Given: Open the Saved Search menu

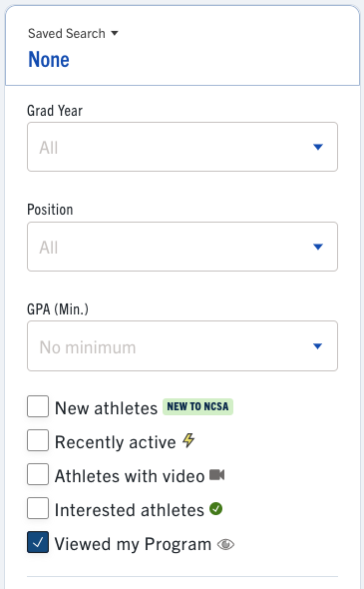Looking at the screenshot, I should 73,33.
